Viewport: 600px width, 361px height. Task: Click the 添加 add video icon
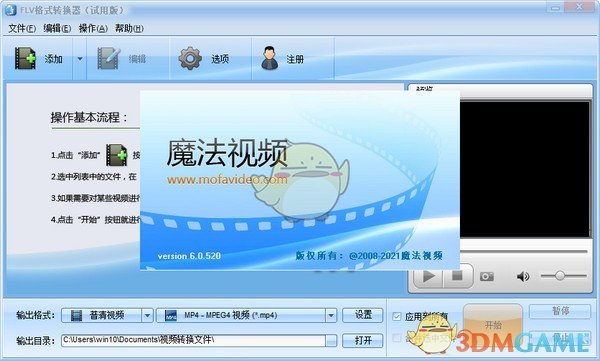(x=25, y=58)
